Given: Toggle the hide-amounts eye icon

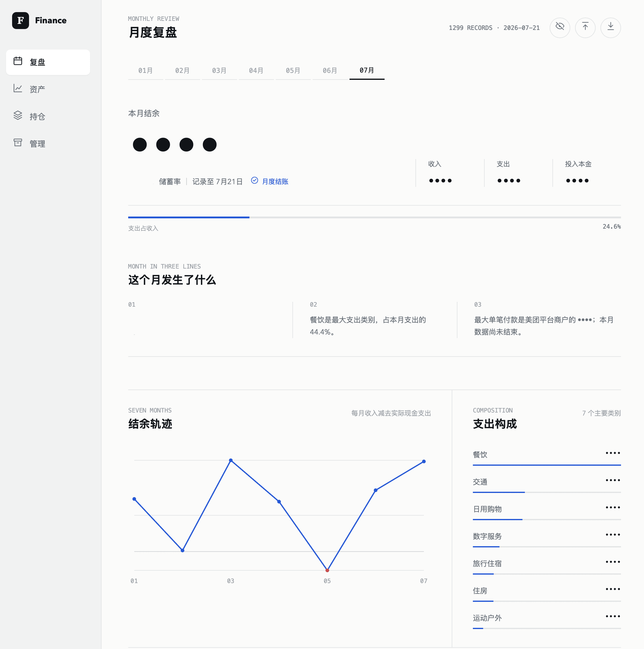Looking at the screenshot, I should [560, 28].
